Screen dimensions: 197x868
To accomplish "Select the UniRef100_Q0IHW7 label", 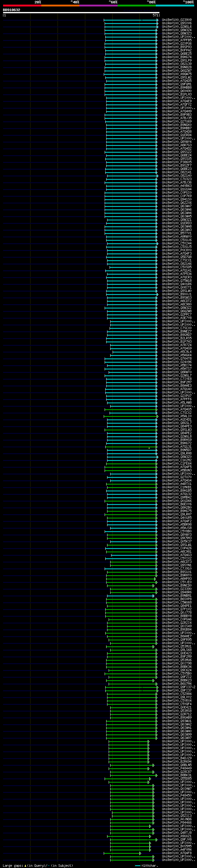I will pos(177,789).
